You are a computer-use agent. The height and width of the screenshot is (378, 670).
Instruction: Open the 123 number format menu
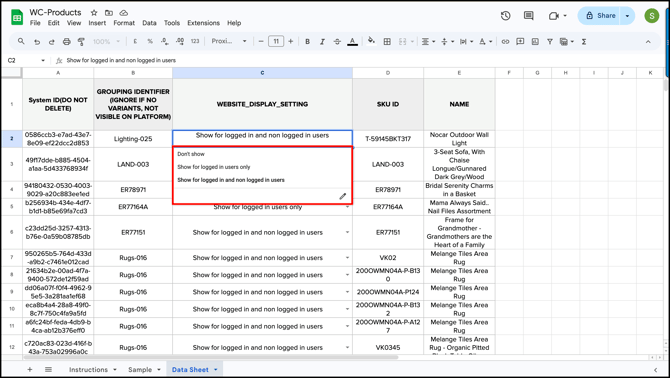point(195,41)
